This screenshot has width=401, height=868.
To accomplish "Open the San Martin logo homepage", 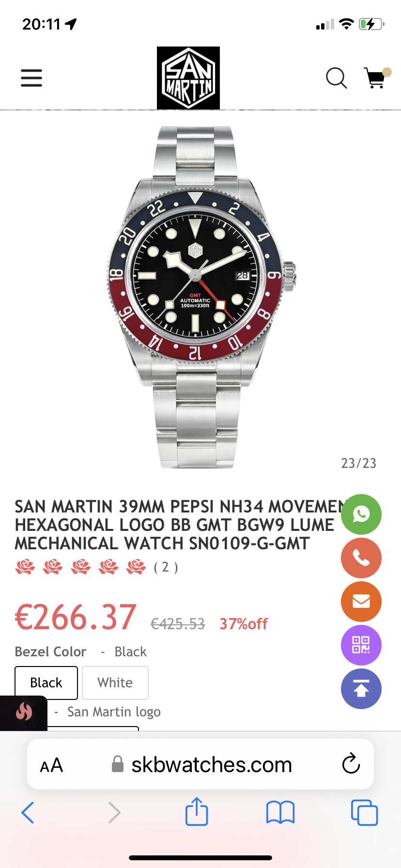I will pyautogui.click(x=188, y=78).
